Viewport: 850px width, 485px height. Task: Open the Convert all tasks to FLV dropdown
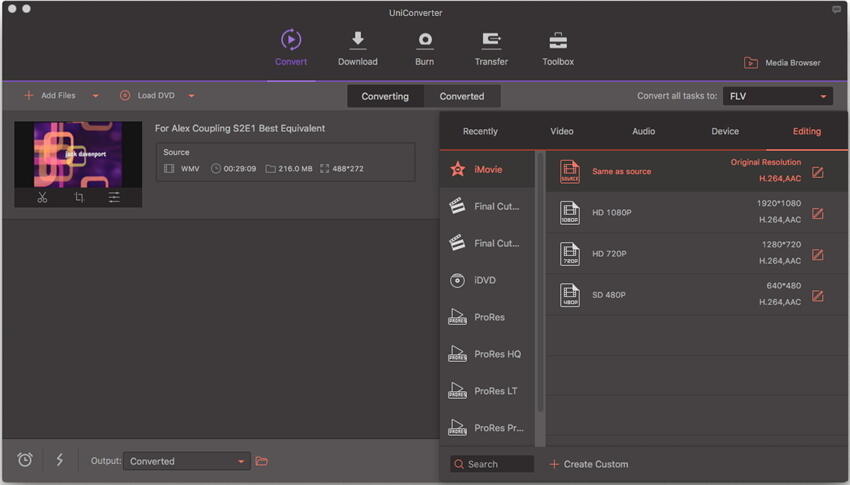click(778, 96)
